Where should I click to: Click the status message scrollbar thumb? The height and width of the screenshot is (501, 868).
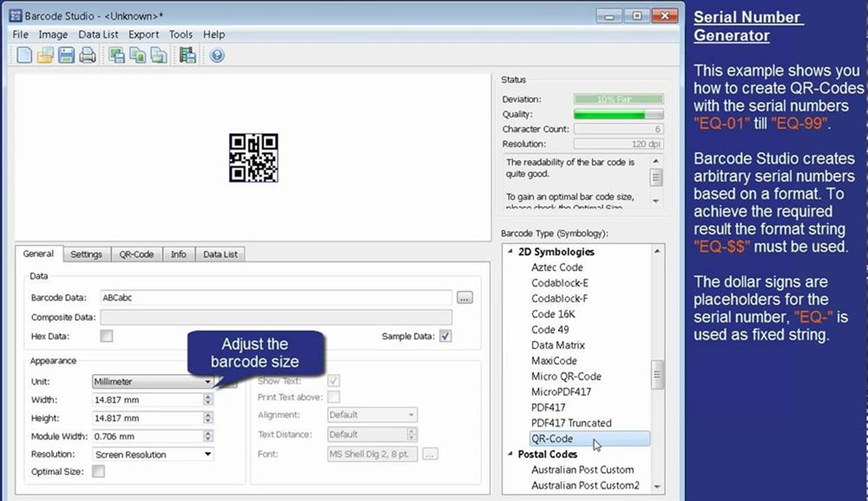click(656, 177)
